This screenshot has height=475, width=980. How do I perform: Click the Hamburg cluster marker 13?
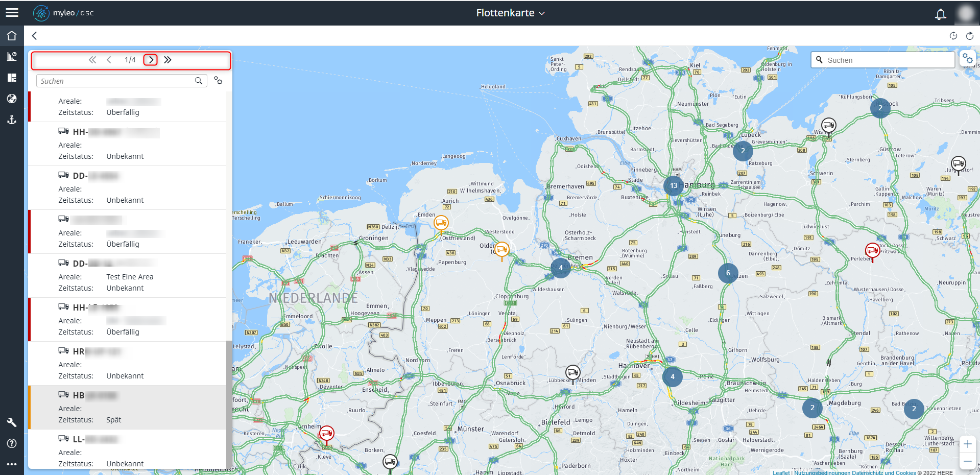(x=674, y=186)
